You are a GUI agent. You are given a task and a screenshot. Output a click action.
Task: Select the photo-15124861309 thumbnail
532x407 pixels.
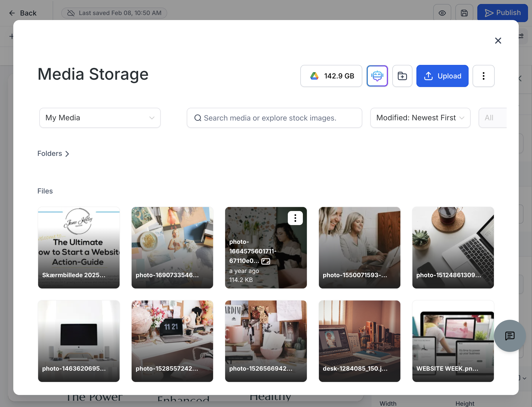(453, 248)
